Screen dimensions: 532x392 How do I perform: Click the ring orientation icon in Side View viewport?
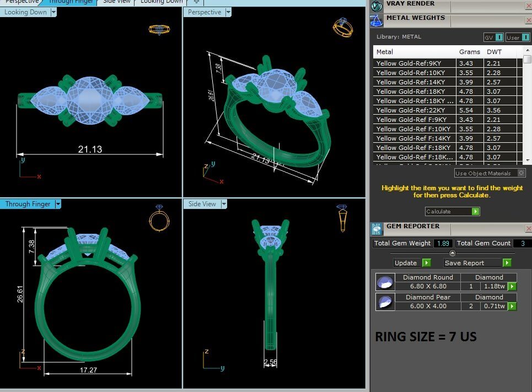(x=342, y=218)
